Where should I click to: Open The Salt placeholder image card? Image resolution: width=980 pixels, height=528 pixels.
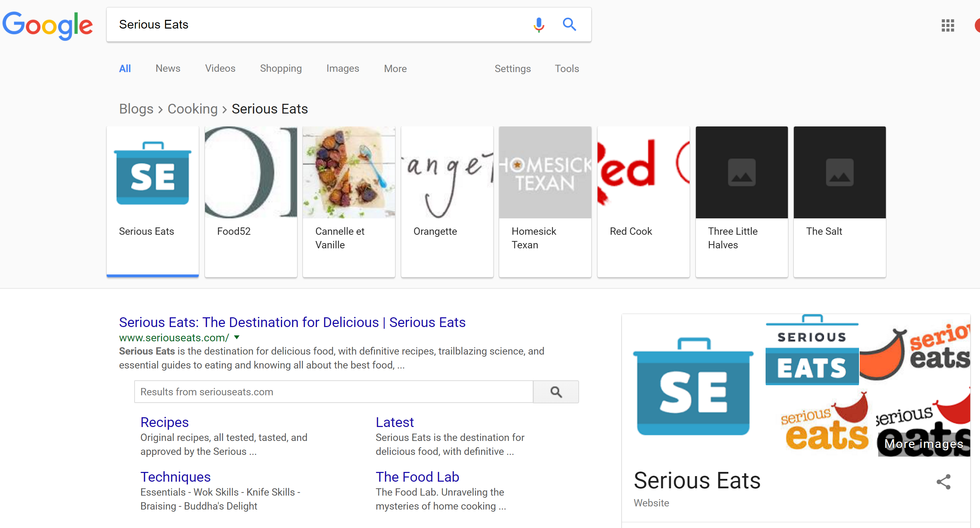coord(839,173)
